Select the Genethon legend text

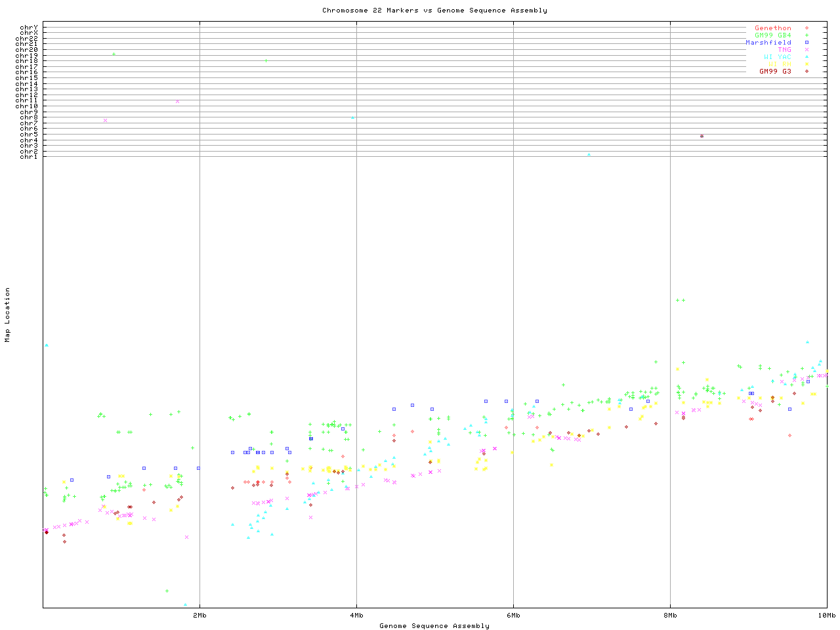click(772, 28)
